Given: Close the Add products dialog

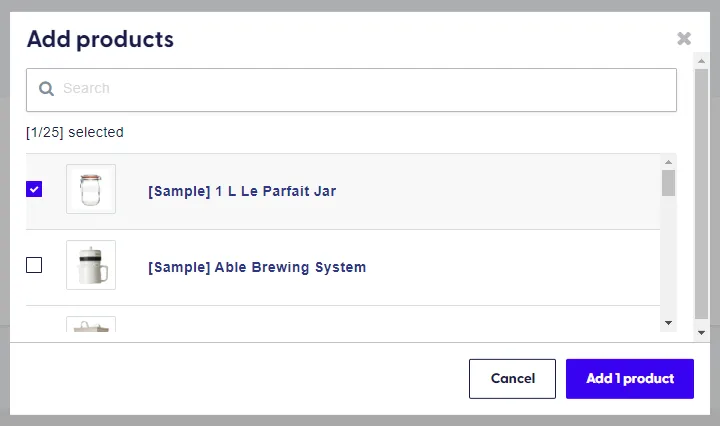Looking at the screenshot, I should [x=684, y=39].
